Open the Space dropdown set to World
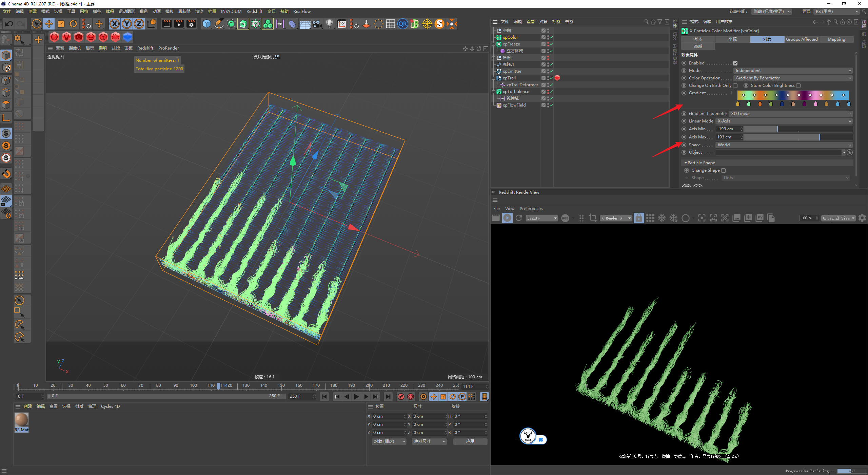Viewport: 868px width, 475px height. (x=784, y=145)
